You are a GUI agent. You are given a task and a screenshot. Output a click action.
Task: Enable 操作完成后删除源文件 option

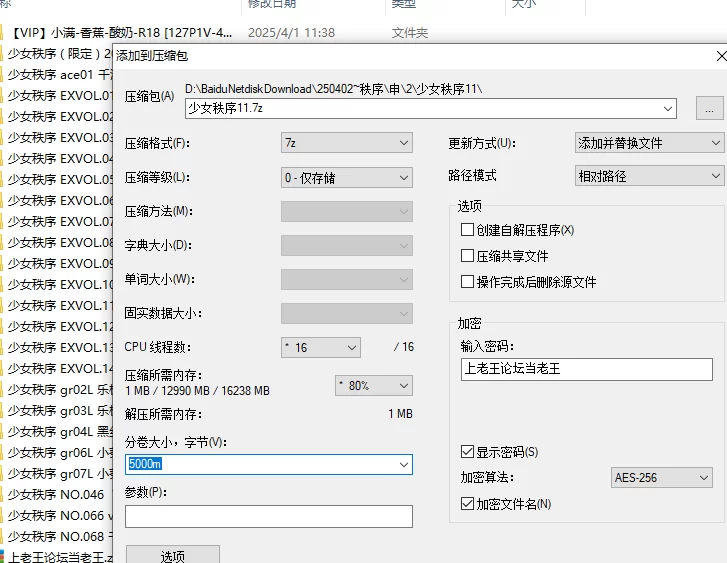coord(467,282)
